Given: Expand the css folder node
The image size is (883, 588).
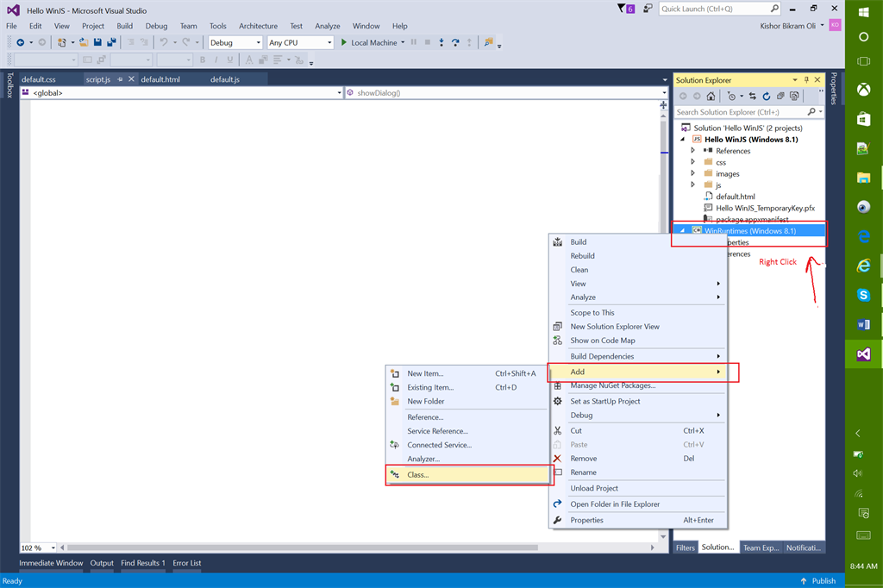Looking at the screenshot, I should point(692,162).
